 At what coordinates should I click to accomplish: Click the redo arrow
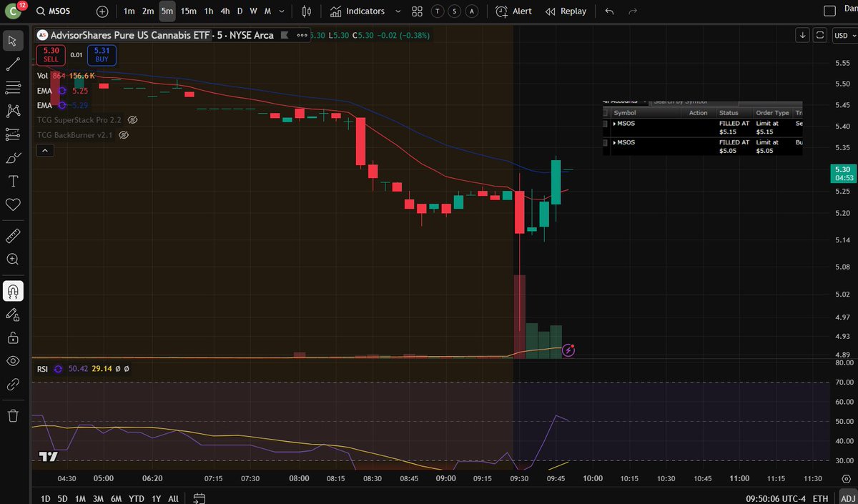632,11
